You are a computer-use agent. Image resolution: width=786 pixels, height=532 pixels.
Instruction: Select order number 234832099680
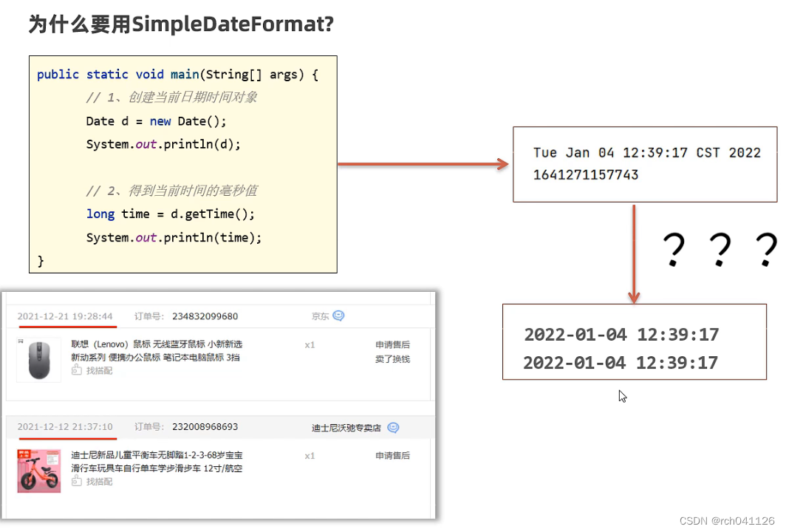(x=205, y=316)
